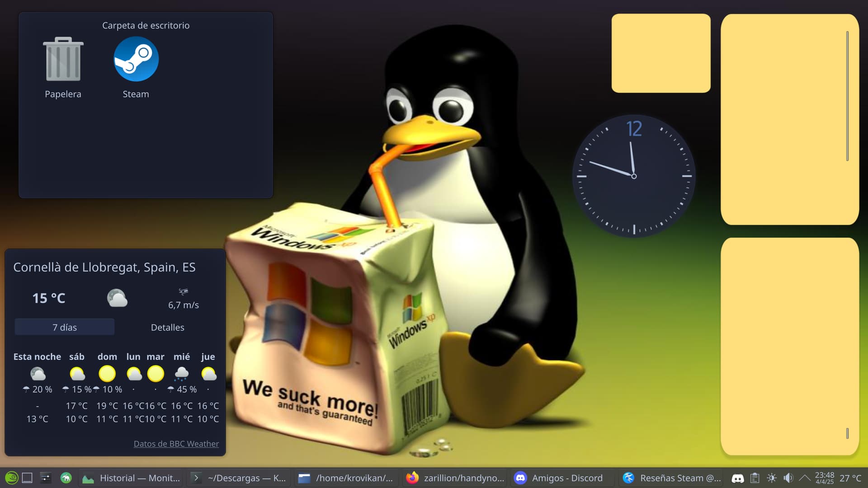Click Monday's (lun) forecast icon

134,374
